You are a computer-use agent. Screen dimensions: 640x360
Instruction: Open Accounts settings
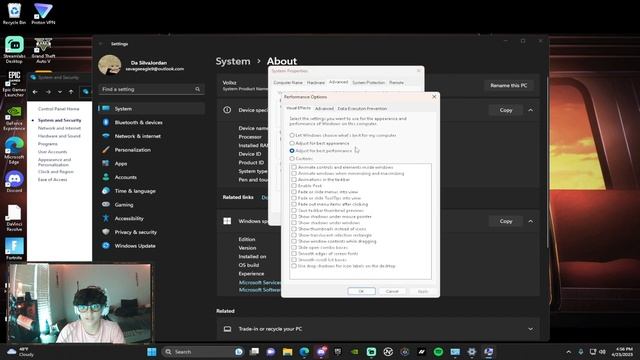click(x=151, y=177)
